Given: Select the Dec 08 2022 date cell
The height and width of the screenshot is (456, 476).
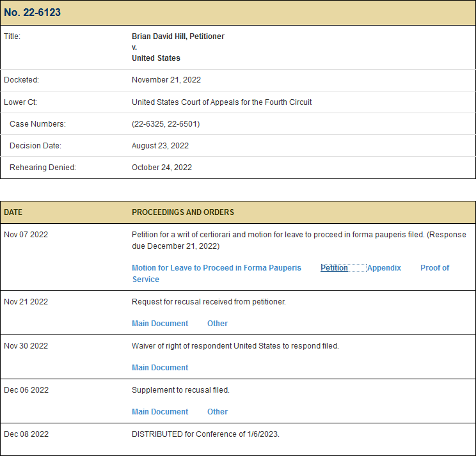Looking at the screenshot, I should click(26, 434).
